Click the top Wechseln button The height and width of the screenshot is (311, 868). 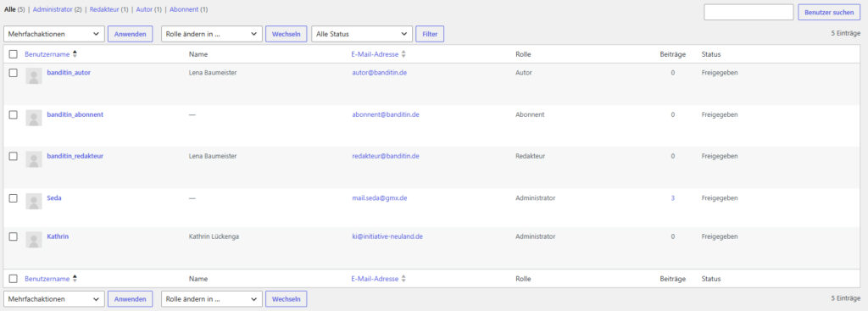(x=287, y=34)
